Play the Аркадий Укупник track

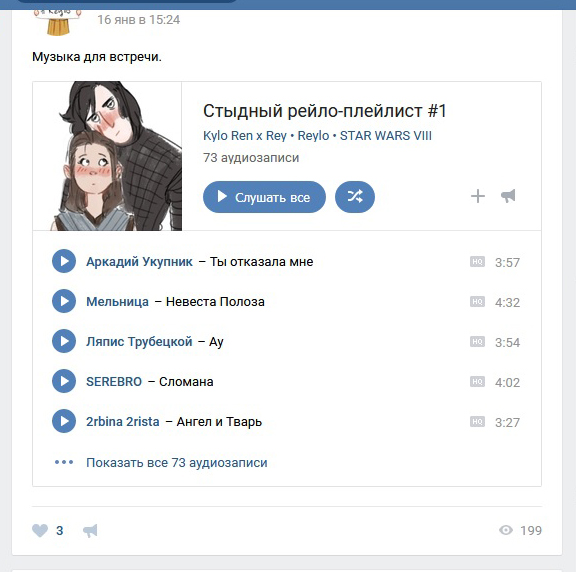coord(64,261)
